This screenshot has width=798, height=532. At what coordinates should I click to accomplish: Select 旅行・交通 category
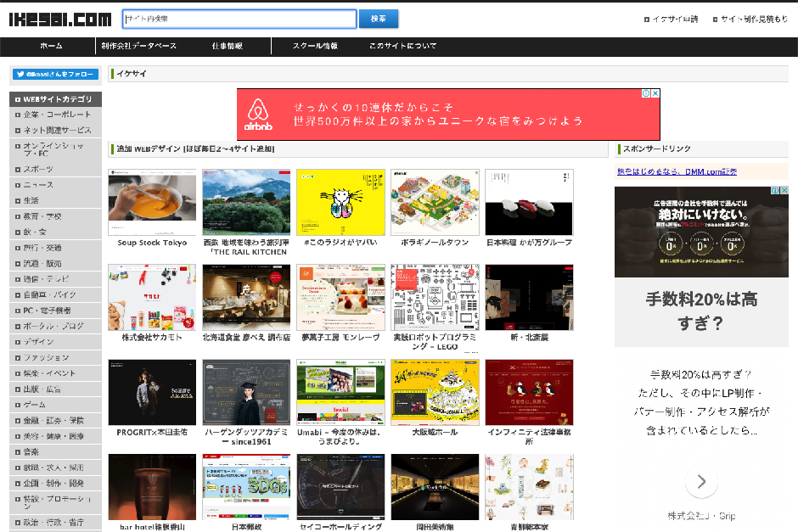[55, 249]
